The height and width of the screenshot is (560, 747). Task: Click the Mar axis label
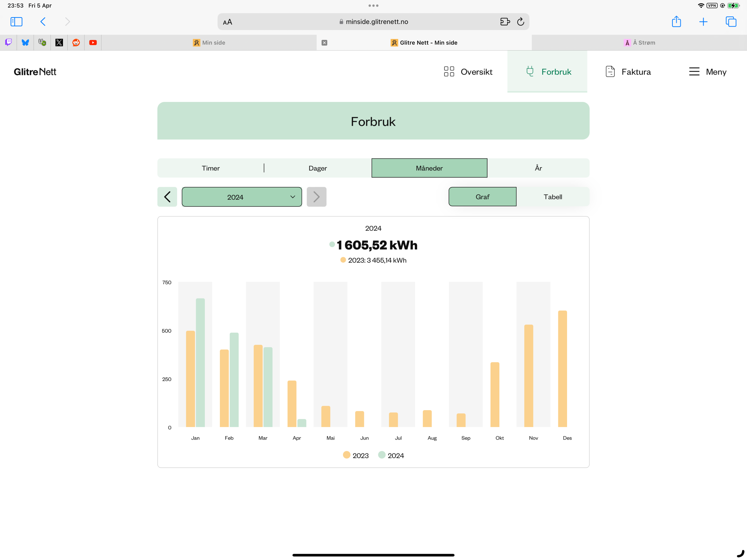tap(263, 438)
